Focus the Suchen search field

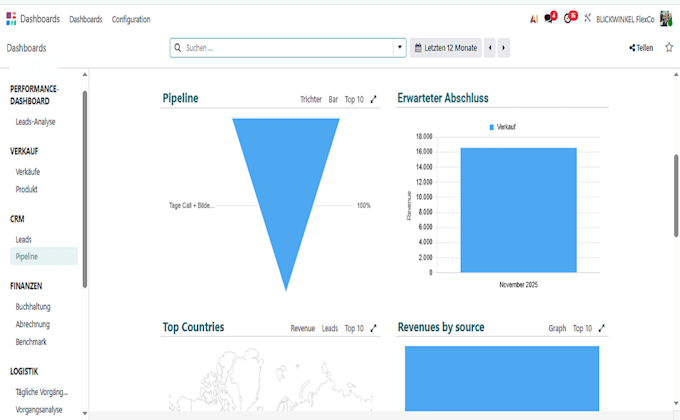pos(288,48)
